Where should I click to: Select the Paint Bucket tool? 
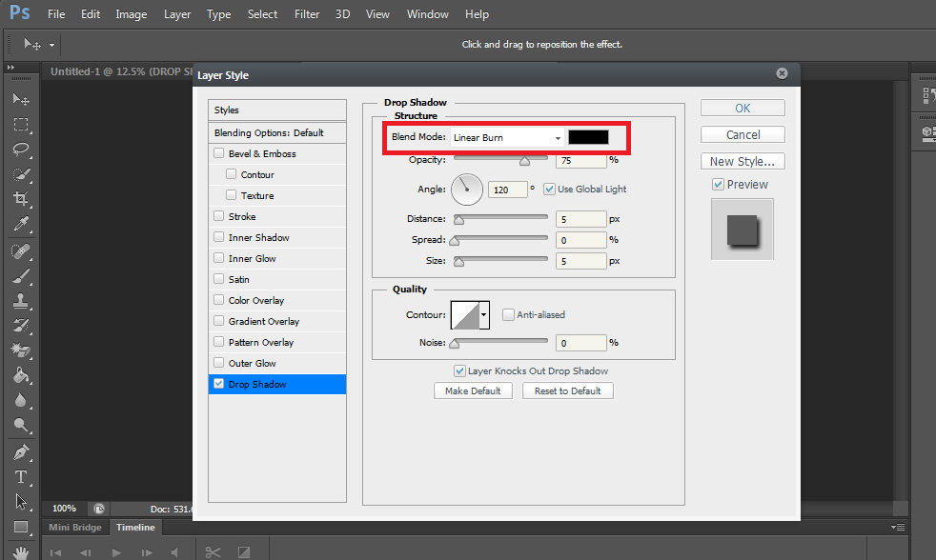[21, 375]
